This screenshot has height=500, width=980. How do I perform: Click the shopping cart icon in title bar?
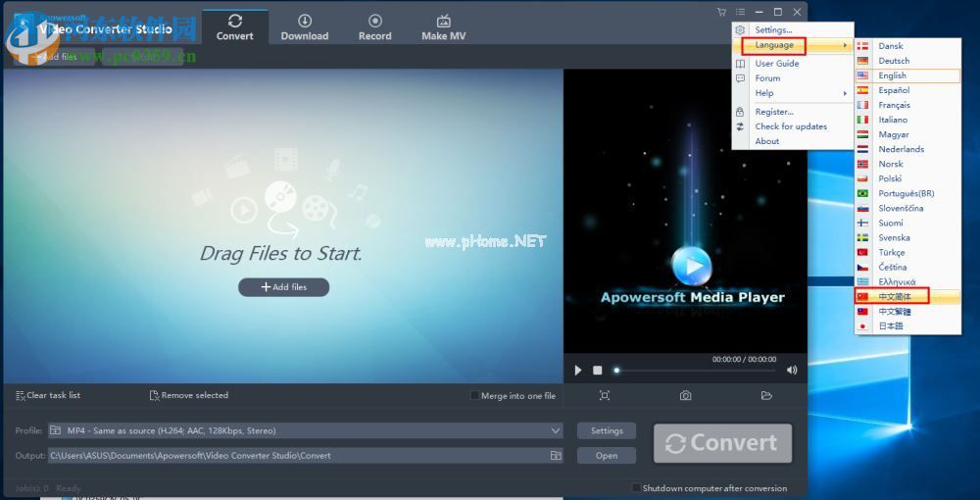coord(722,12)
